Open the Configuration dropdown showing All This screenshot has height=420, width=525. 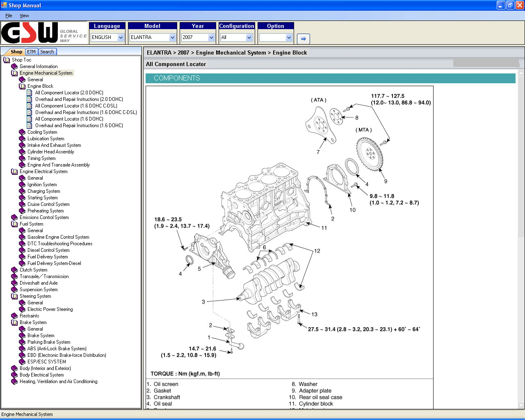click(236, 37)
